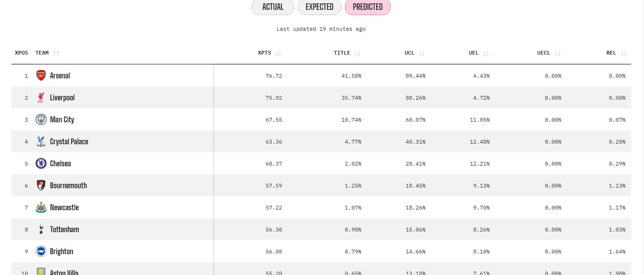Screen dimensions: 644x275
Task: Click the Crystal Palace club crest icon
Action: tap(41, 141)
